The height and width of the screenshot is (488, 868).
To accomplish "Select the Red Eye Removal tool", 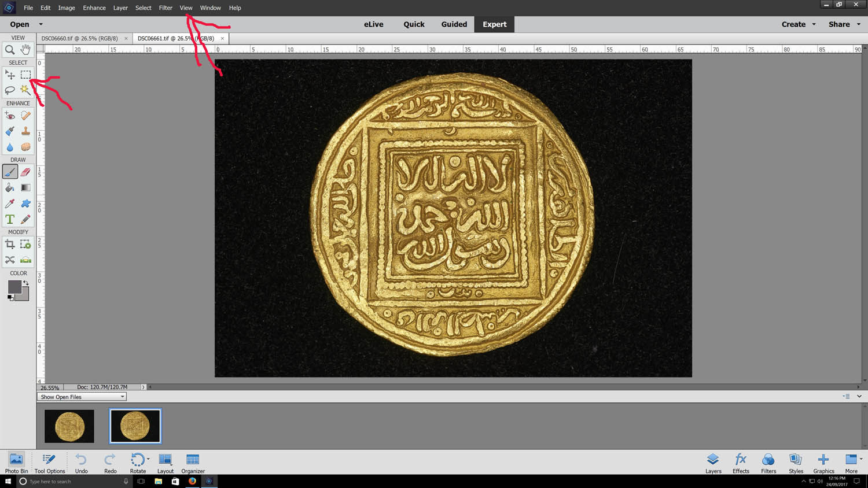I will click(x=10, y=116).
